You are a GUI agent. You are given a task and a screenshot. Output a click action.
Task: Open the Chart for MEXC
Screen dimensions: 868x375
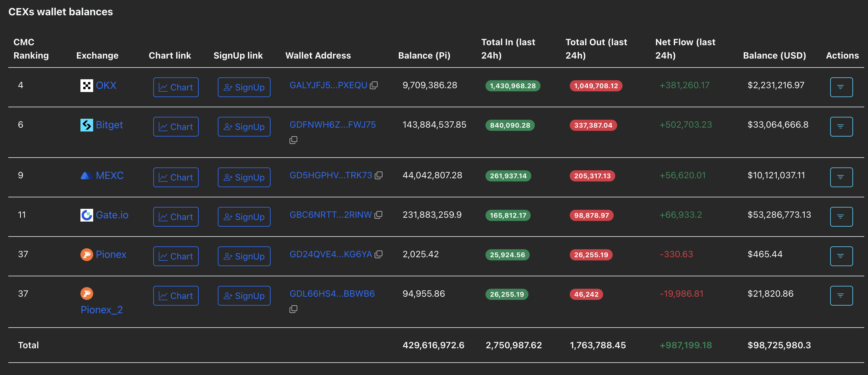[x=176, y=177]
